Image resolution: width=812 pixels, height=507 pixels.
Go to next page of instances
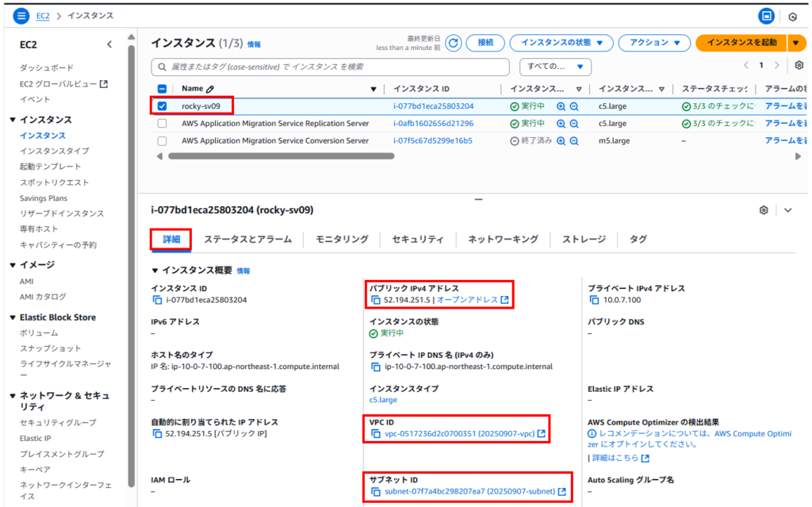click(777, 65)
